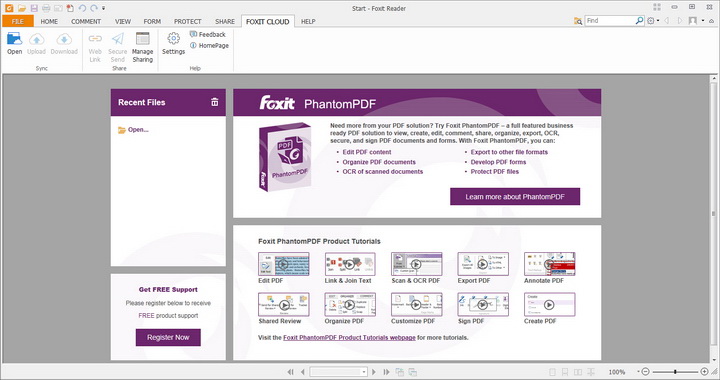Clear recent files with the trash icon

coord(214,102)
